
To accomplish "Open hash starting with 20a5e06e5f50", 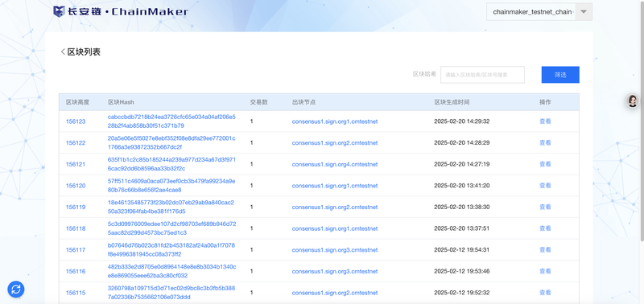I will tap(171, 142).
